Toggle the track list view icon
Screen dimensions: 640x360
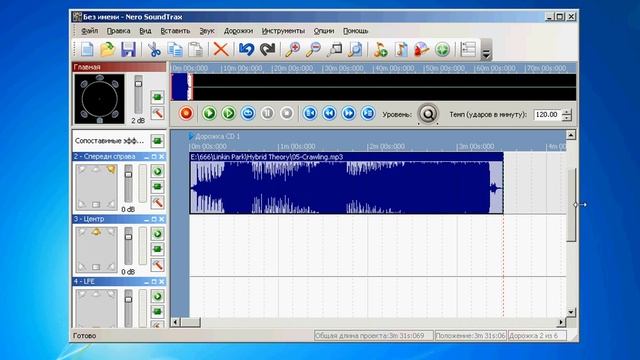[468, 49]
